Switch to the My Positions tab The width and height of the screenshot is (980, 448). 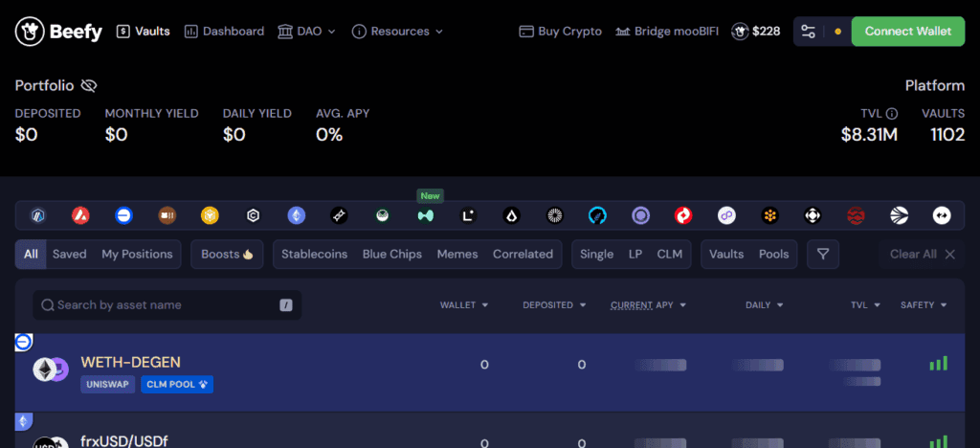pyautogui.click(x=137, y=255)
